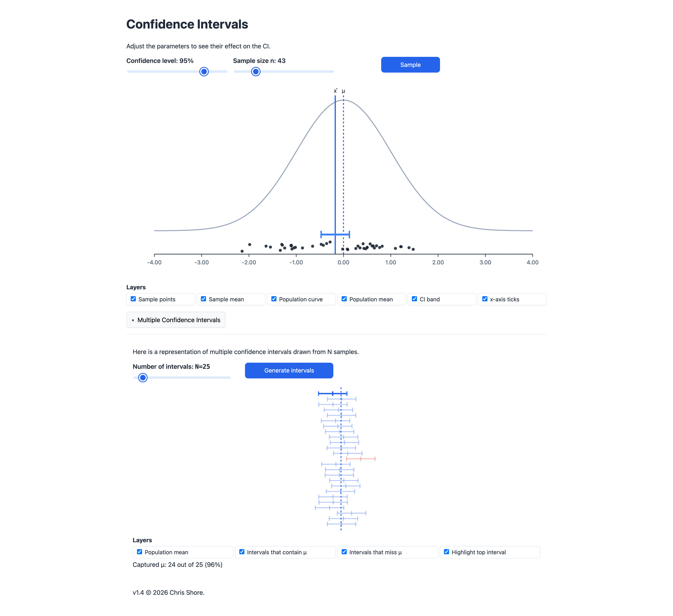Image resolution: width=673 pixels, height=616 pixels.
Task: Collapse the Multiple Confidence Intervals section
Action: coord(176,320)
